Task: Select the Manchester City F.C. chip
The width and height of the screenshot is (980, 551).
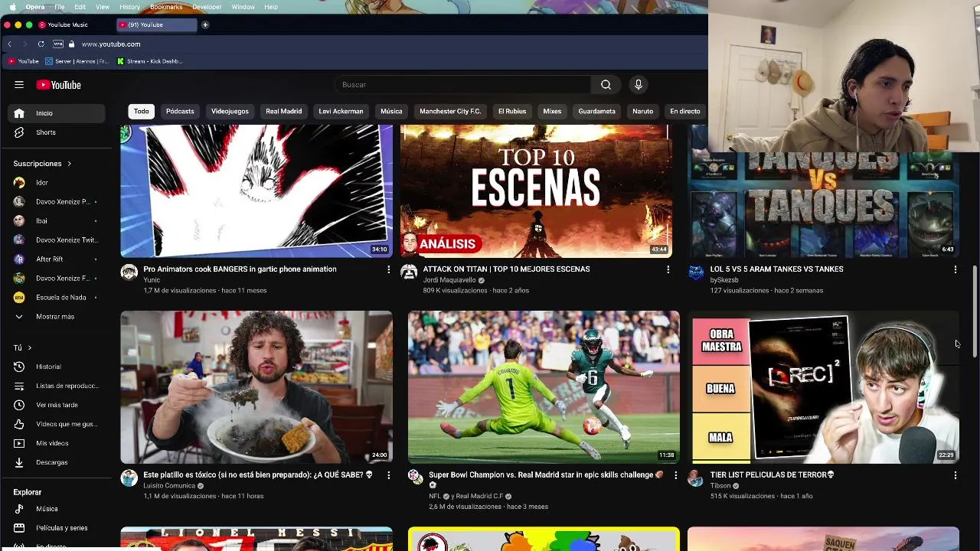Action: pos(450,112)
